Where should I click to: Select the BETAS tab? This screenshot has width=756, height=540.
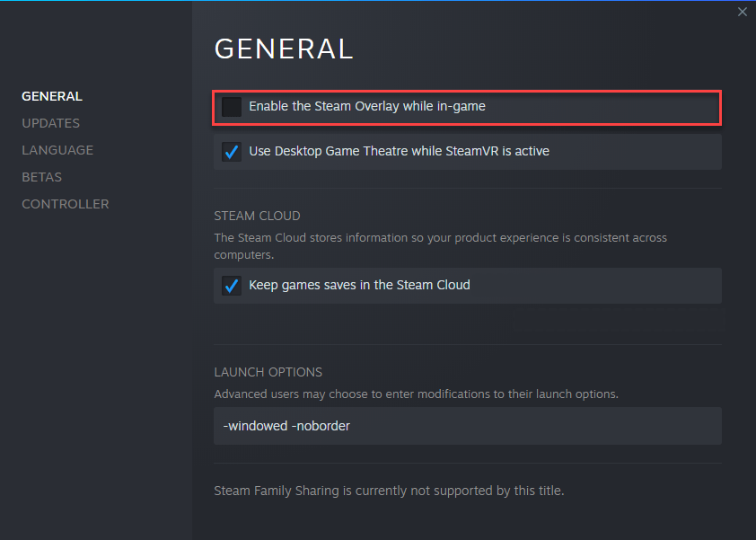pos(40,177)
